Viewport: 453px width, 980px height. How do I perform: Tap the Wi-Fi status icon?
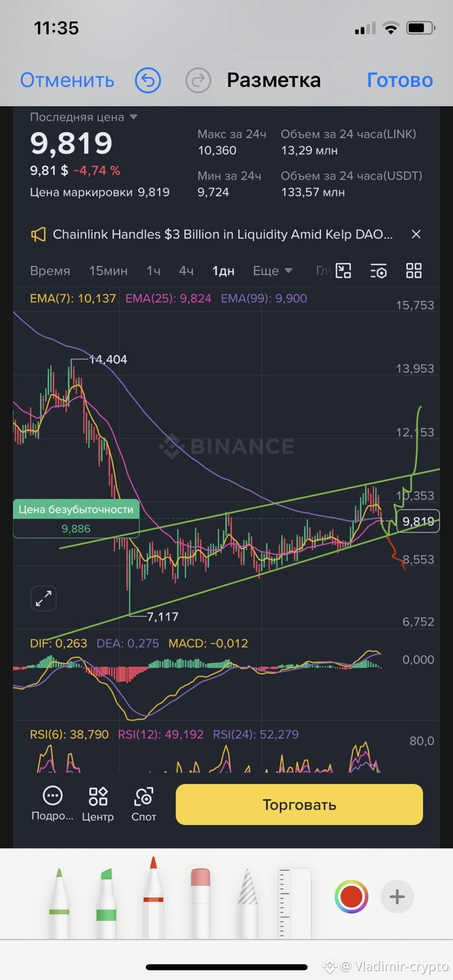pos(391,28)
